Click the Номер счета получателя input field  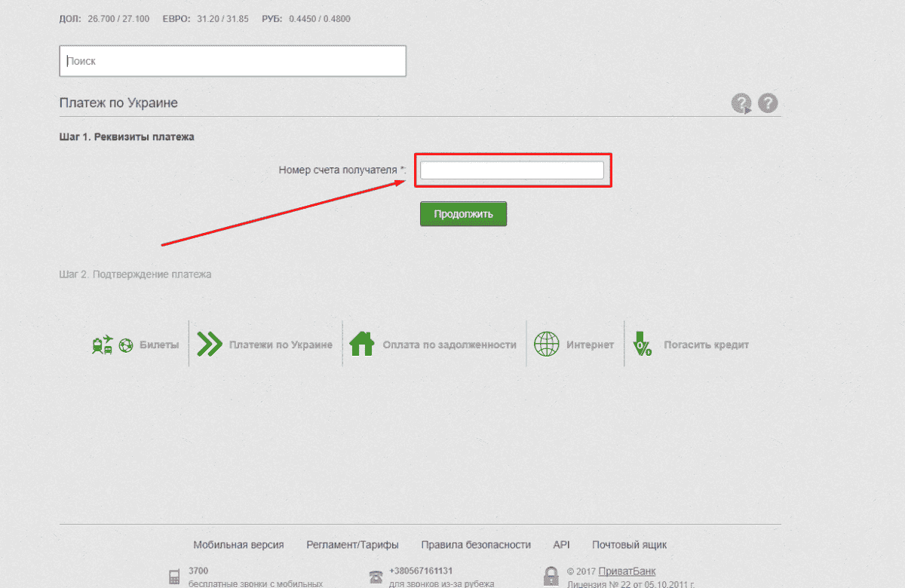(x=511, y=170)
